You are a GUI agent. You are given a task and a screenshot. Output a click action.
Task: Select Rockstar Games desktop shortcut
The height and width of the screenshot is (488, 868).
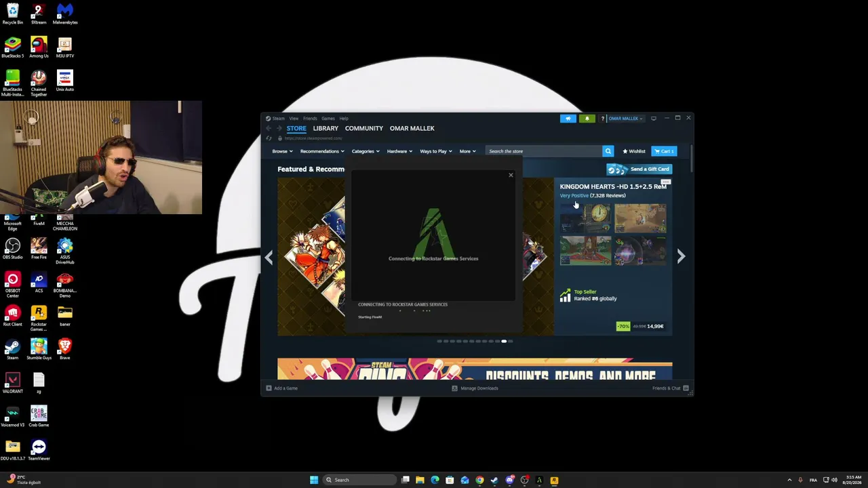[39, 318]
